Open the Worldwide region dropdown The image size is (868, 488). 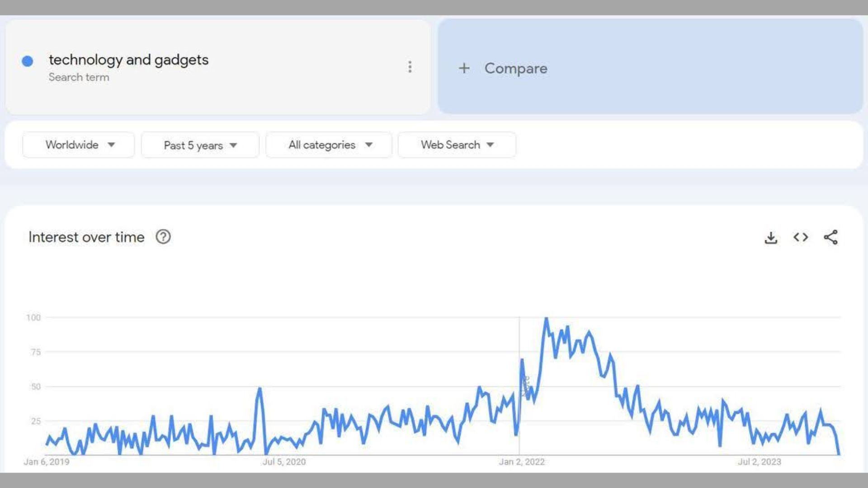pyautogui.click(x=79, y=145)
